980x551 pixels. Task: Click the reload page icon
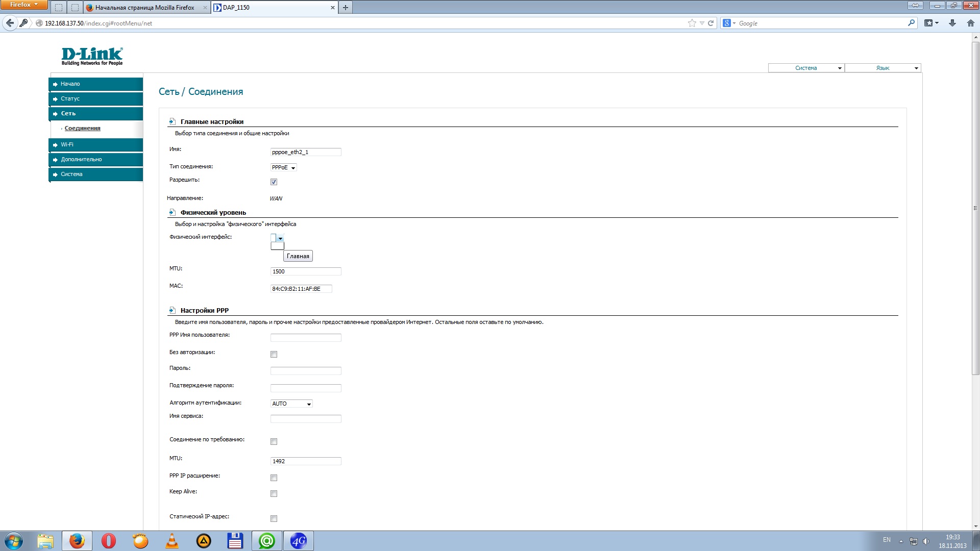(710, 23)
